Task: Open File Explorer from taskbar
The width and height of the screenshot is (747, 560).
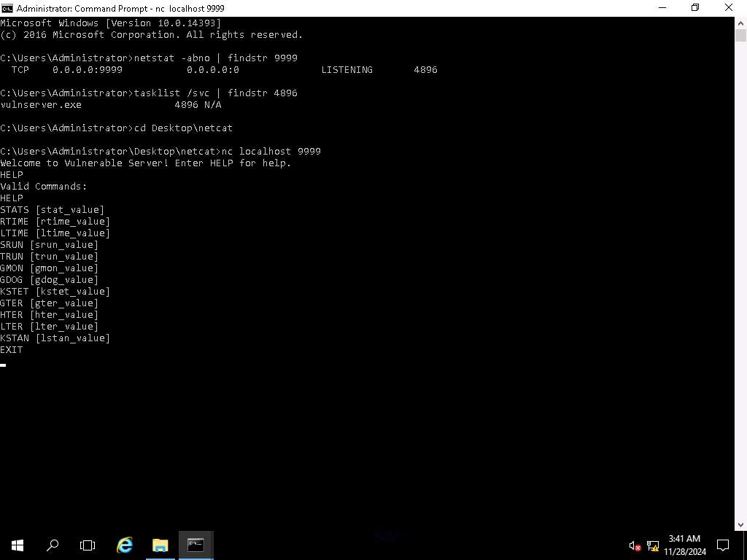Action: [160, 545]
